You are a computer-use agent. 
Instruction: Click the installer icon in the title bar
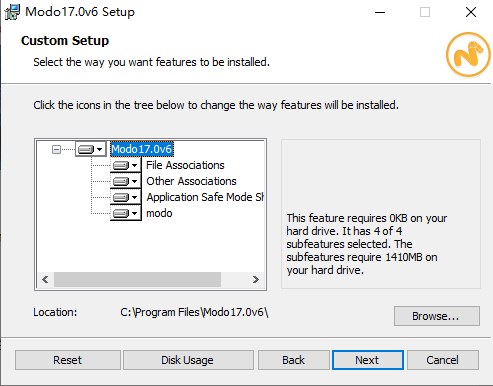click(12, 12)
